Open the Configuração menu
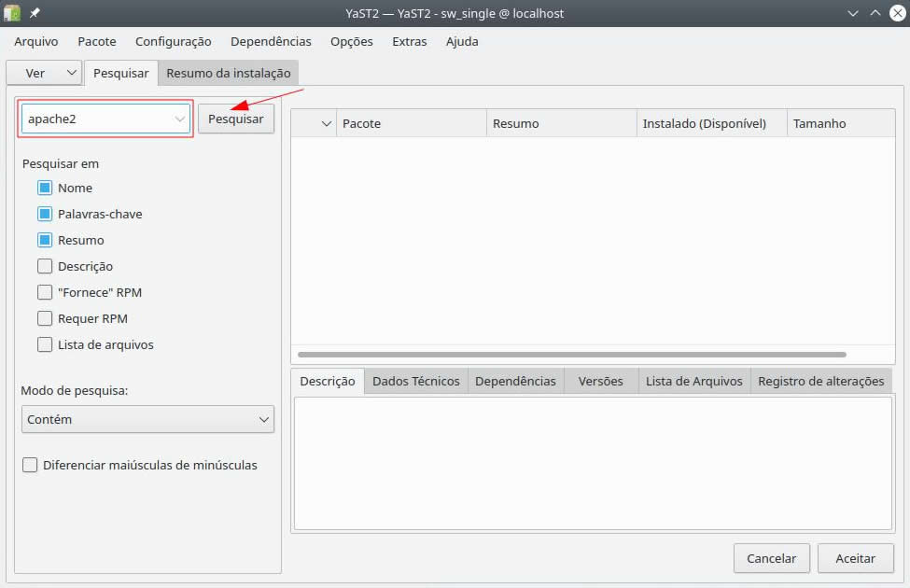 pyautogui.click(x=173, y=41)
